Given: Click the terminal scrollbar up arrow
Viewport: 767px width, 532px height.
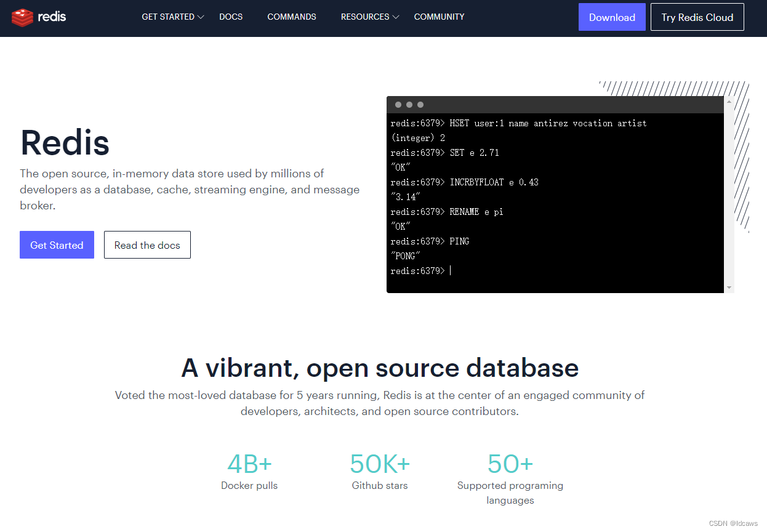Looking at the screenshot, I should coord(729,102).
